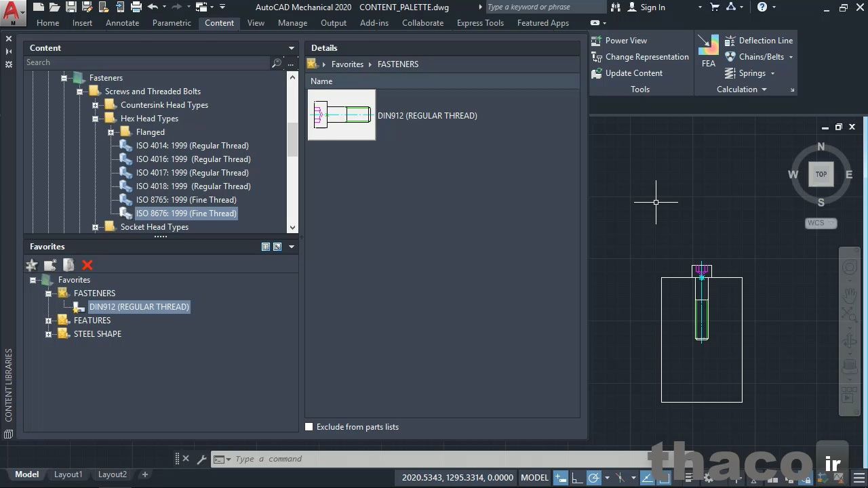Image resolution: width=868 pixels, height=488 pixels.
Task: Switch to the Insert ribbon tab
Action: coord(82,22)
